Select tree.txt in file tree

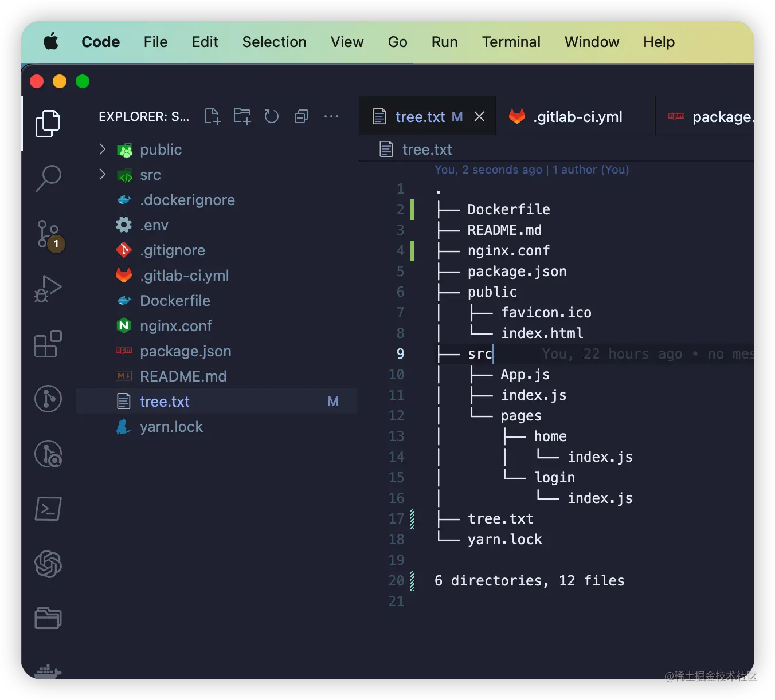(x=217, y=402)
